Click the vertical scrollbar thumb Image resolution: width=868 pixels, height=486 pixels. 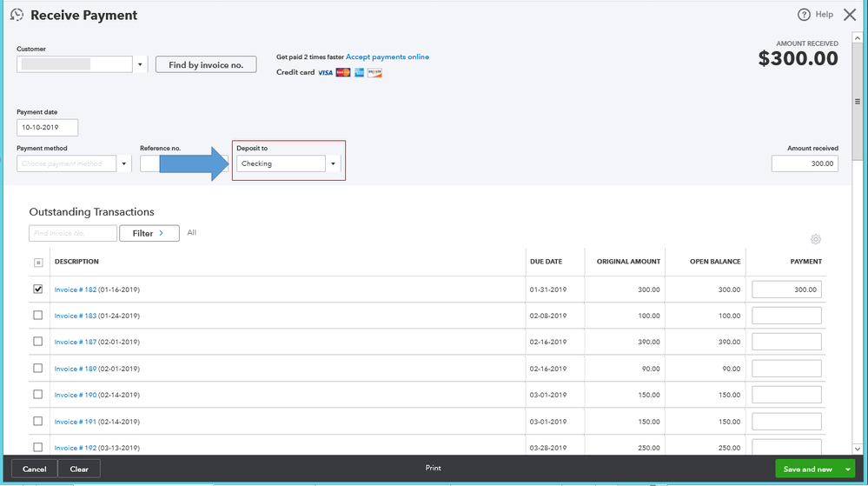[858, 102]
